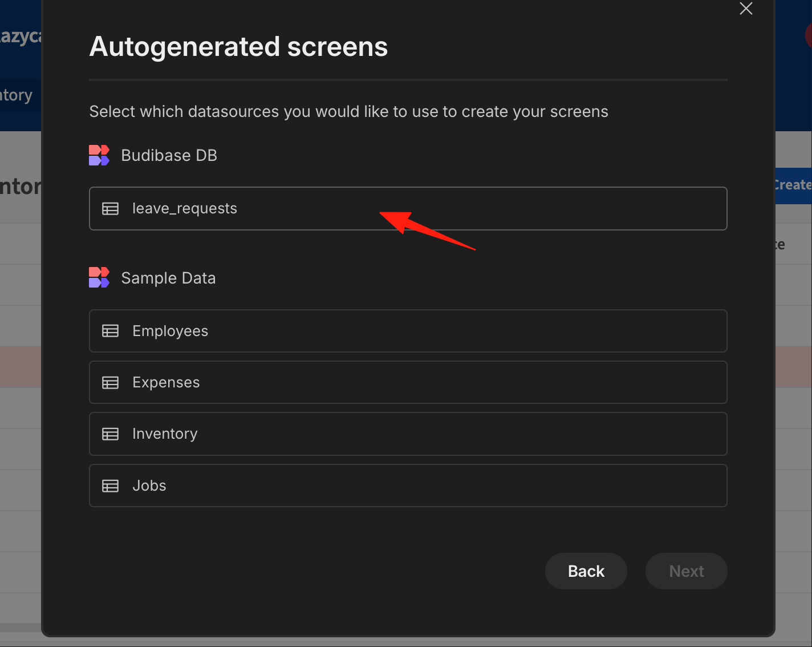
Task: Select the leave_requests datasource row
Action: click(x=408, y=208)
